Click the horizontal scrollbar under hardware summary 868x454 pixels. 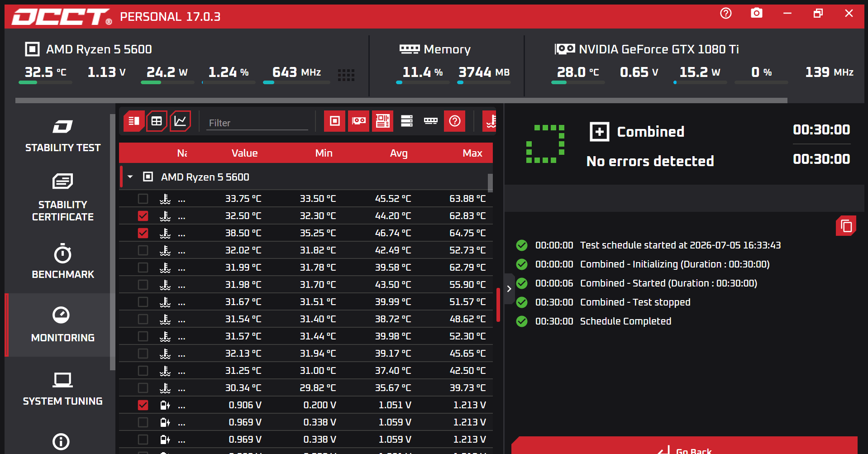tap(401, 100)
